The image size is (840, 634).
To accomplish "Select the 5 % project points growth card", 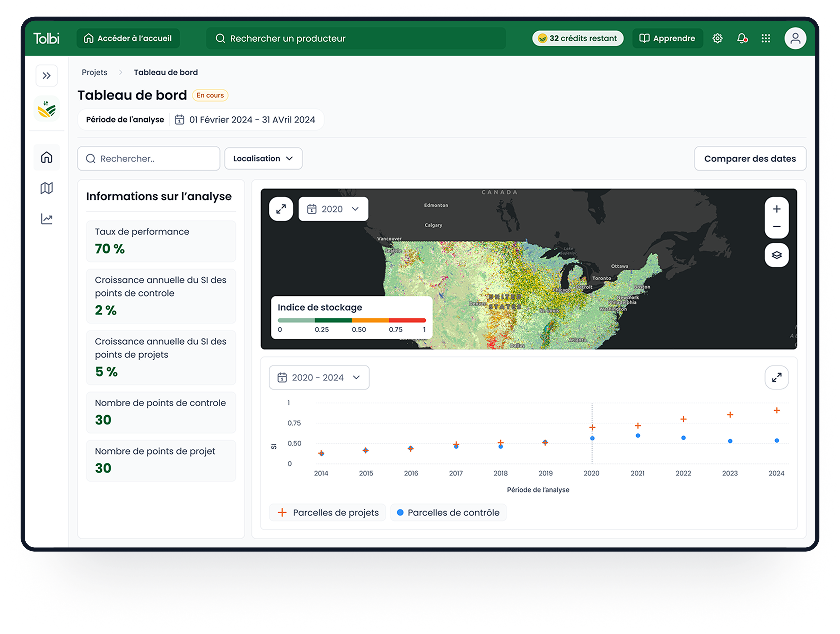I will click(161, 358).
